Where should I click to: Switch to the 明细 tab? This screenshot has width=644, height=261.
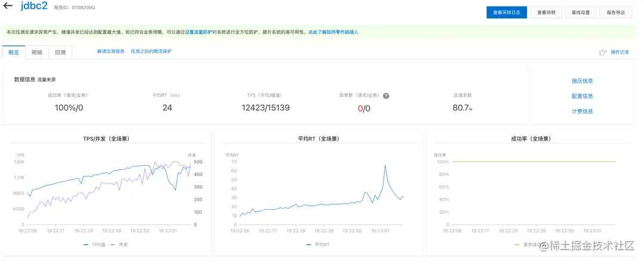(37, 52)
